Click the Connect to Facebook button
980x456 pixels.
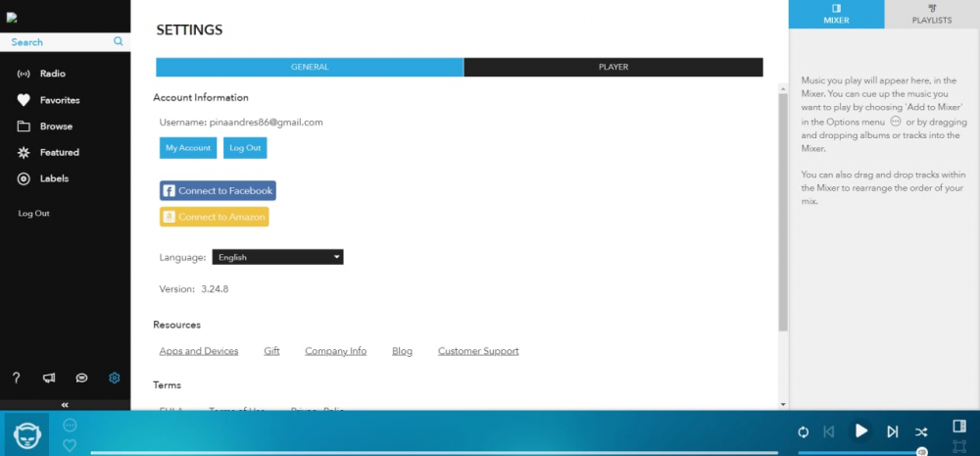click(x=218, y=191)
